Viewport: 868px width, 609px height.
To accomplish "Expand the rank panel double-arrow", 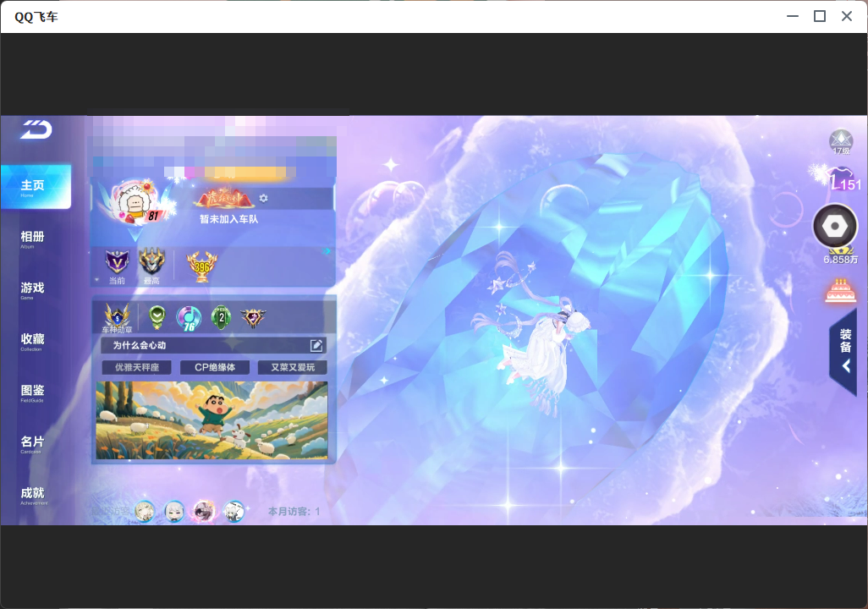I will pyautogui.click(x=327, y=251).
